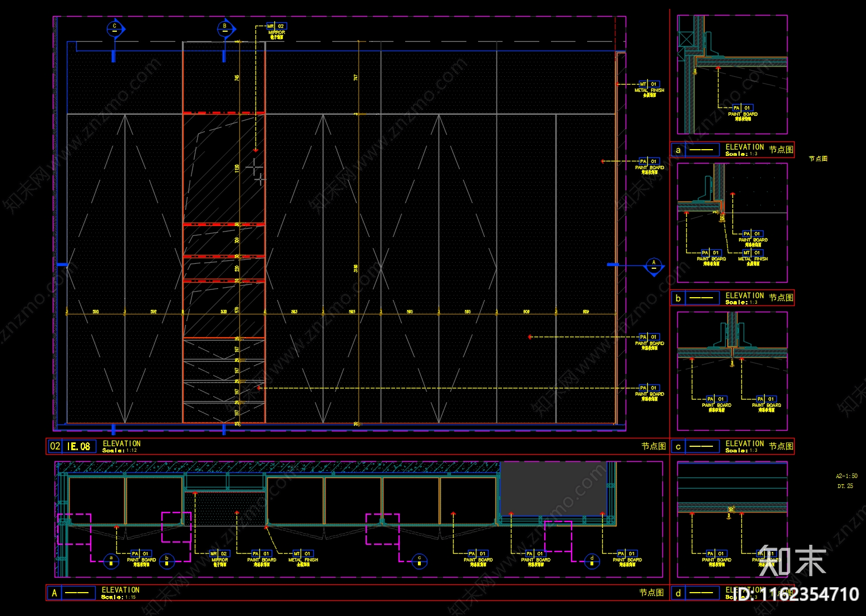Viewport: 866px width, 616px height.
Task: Click the 745 vertical dimension near the top
Action: (237, 78)
